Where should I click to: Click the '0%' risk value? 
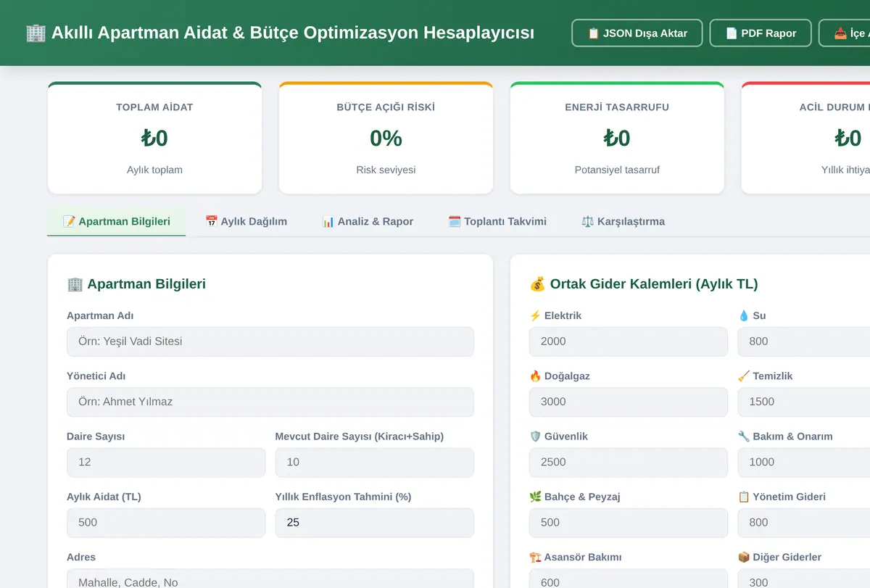point(386,138)
